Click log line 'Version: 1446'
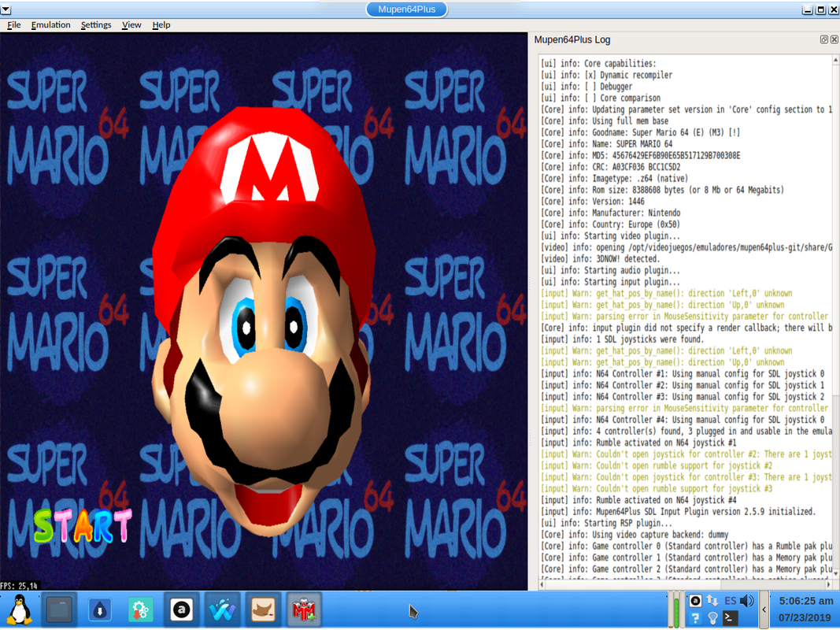Screen dimensions: 840x630 tap(593, 202)
